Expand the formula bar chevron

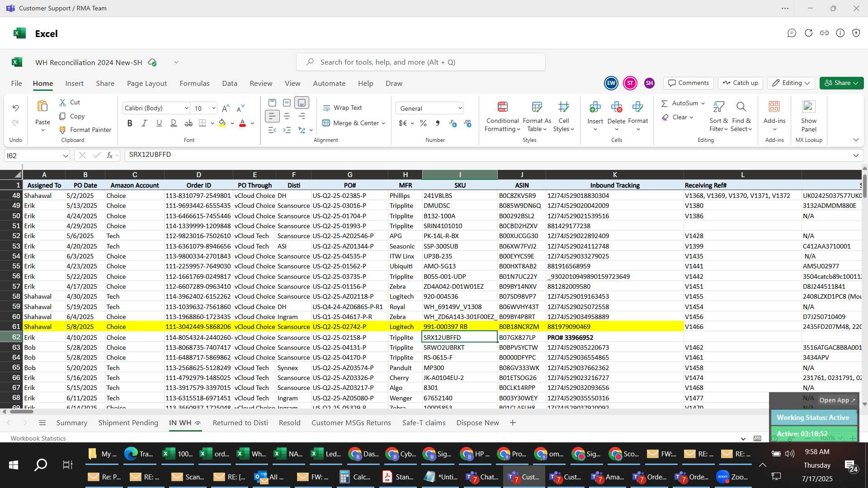click(855, 155)
